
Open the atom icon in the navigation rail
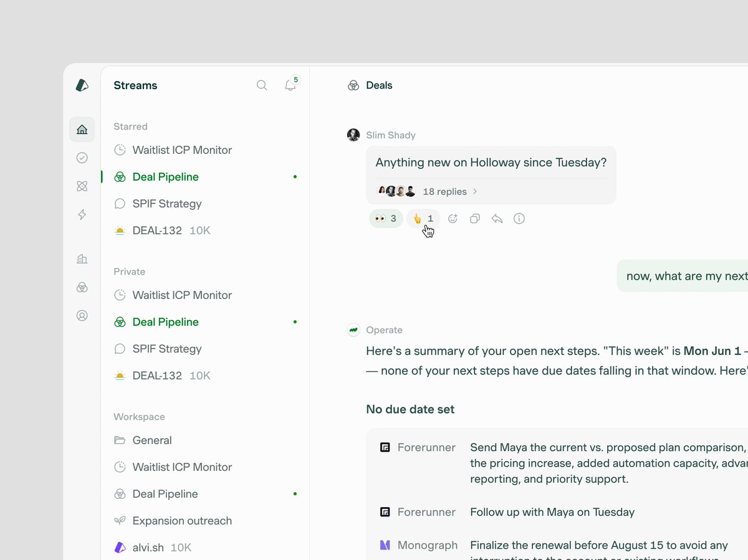(x=82, y=186)
